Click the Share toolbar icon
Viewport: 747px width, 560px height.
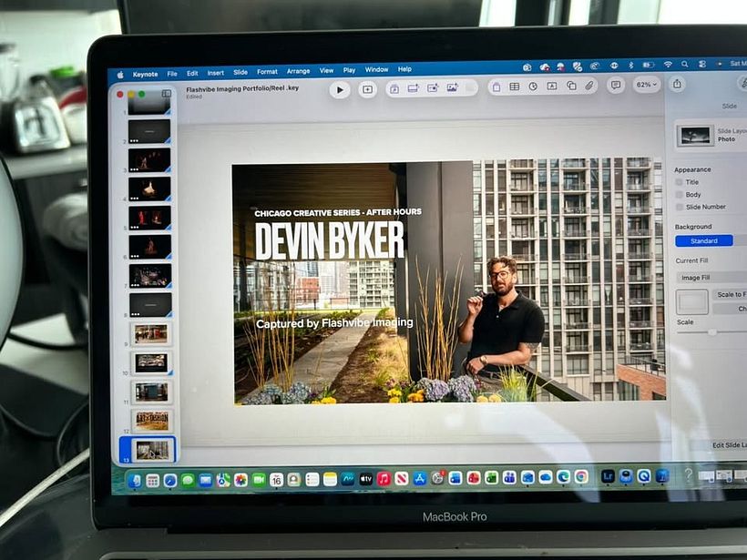pyautogui.click(x=677, y=85)
